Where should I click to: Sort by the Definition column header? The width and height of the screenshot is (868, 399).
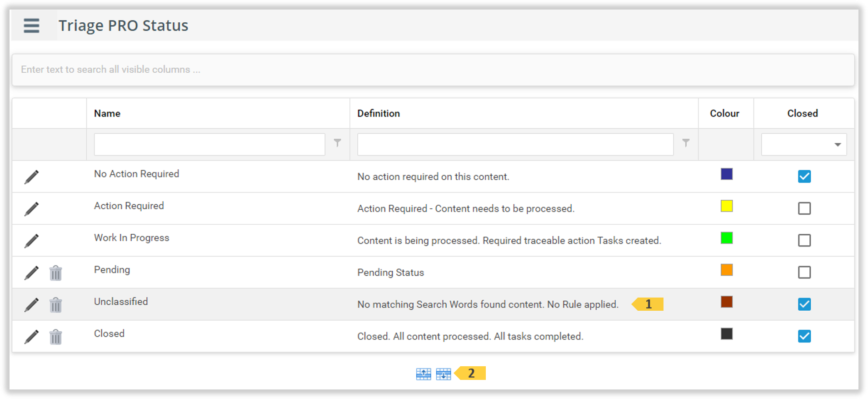coord(379,113)
